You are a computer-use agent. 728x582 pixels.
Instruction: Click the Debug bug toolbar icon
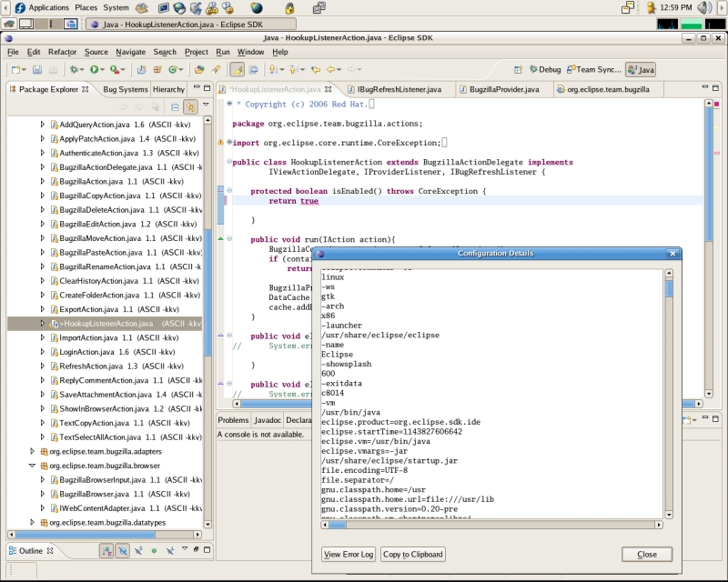(x=74, y=70)
